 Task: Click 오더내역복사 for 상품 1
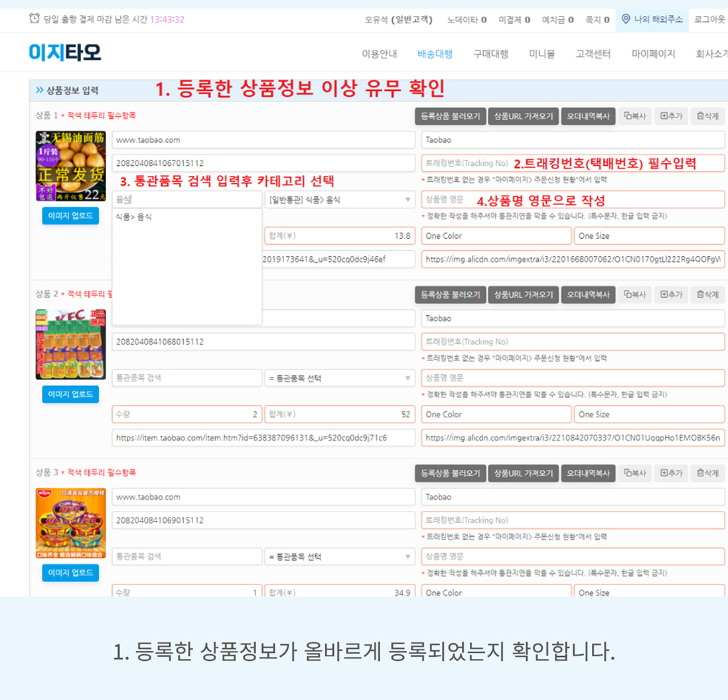[588, 116]
